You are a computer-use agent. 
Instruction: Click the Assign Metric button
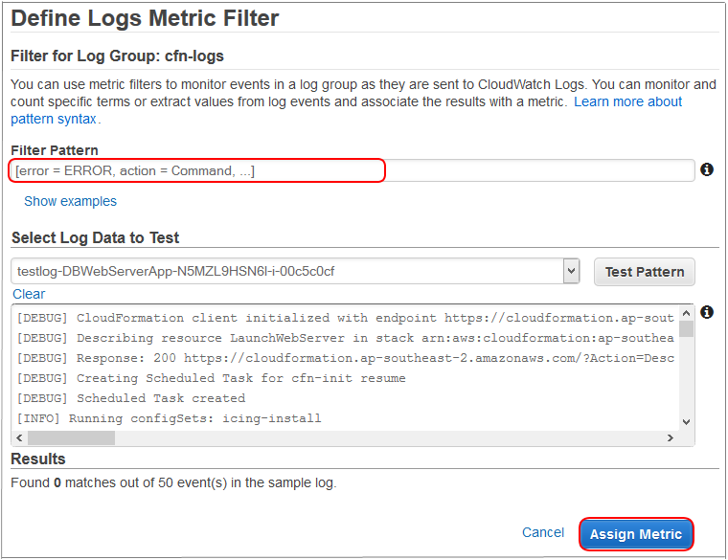tap(636, 534)
